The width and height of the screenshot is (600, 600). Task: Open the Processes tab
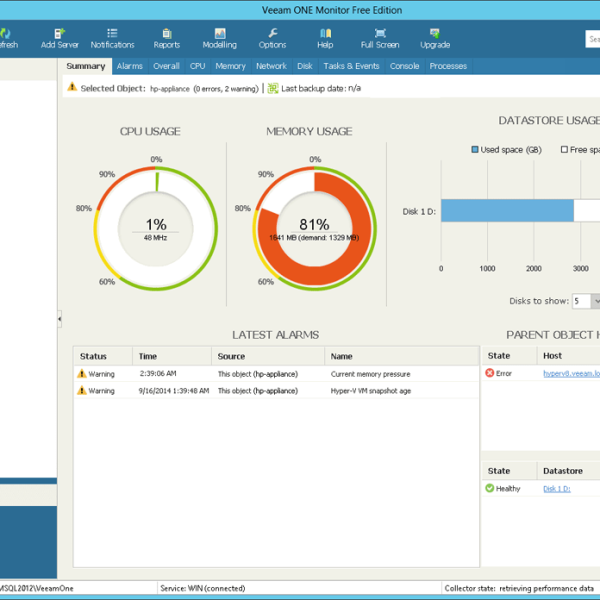[448, 66]
